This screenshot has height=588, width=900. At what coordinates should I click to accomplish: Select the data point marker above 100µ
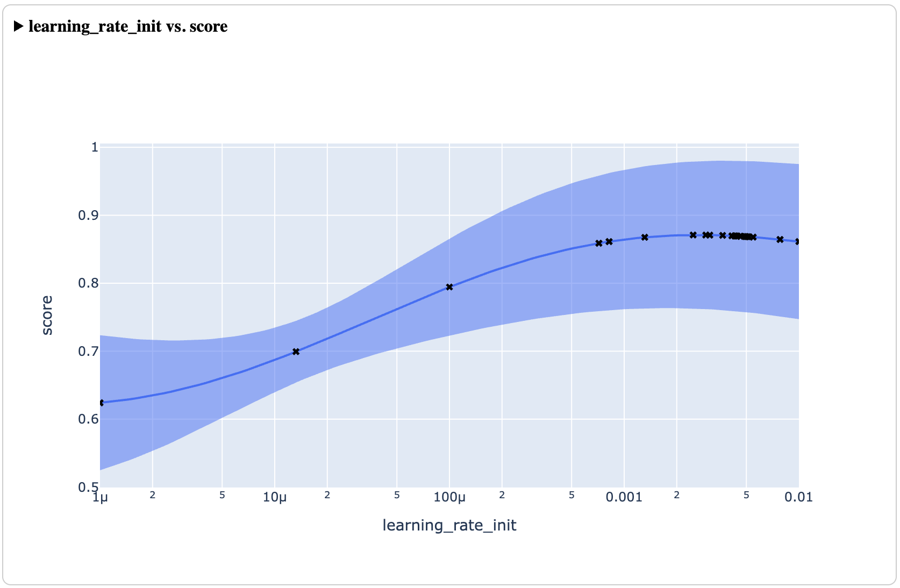pyautogui.click(x=449, y=287)
